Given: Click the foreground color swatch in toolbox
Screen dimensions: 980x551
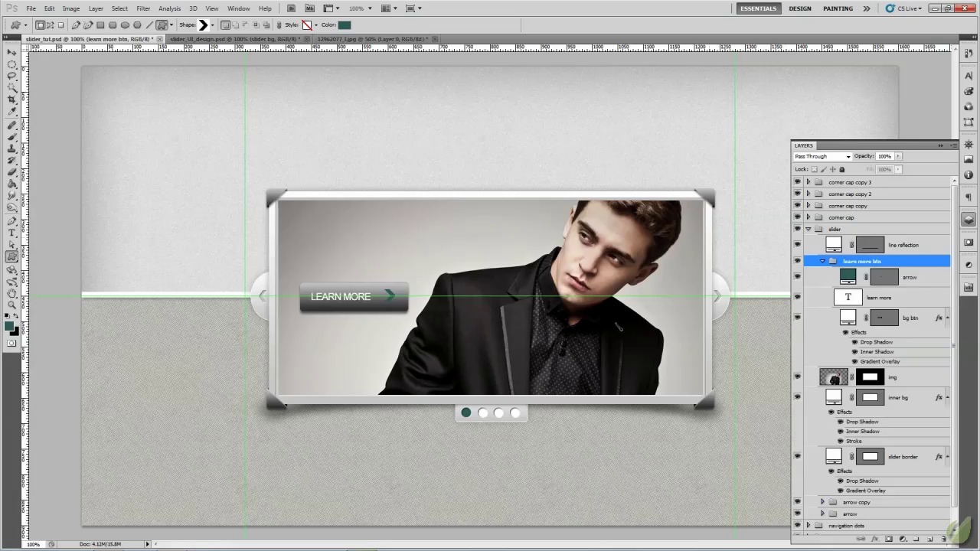Looking at the screenshot, I should [x=9, y=326].
